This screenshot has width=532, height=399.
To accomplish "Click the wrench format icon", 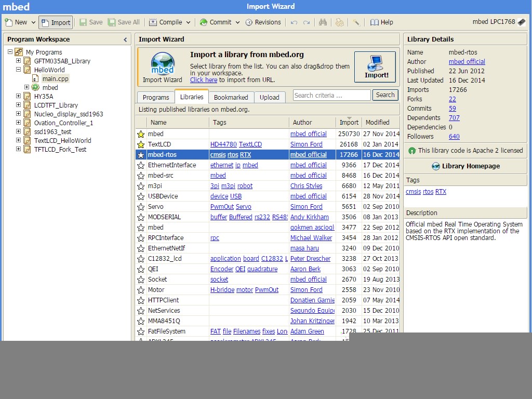I will point(356,22).
